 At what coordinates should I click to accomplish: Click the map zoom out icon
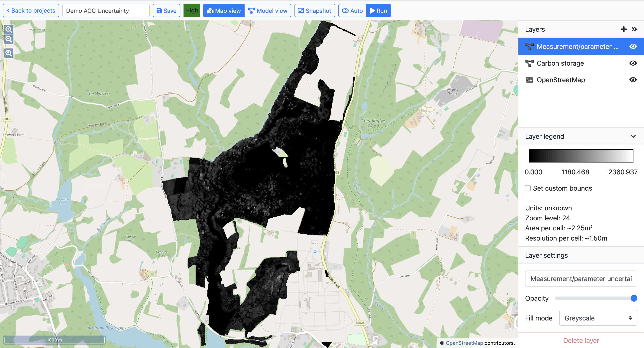tap(9, 39)
